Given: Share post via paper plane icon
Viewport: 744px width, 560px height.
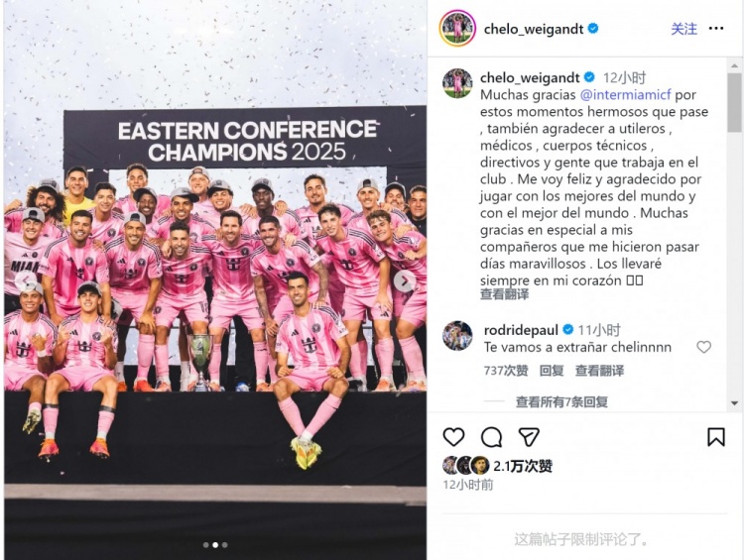Looking at the screenshot, I should tap(529, 437).
